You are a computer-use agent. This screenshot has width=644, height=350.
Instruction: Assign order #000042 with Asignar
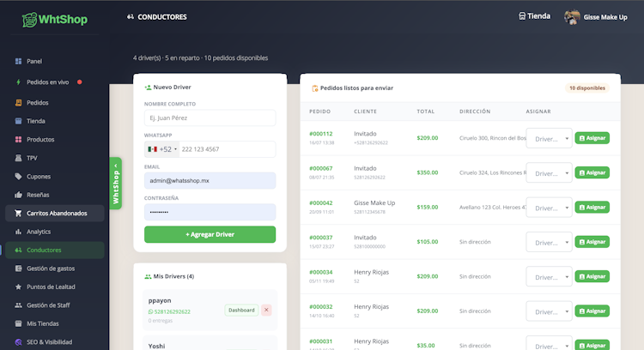coord(592,208)
